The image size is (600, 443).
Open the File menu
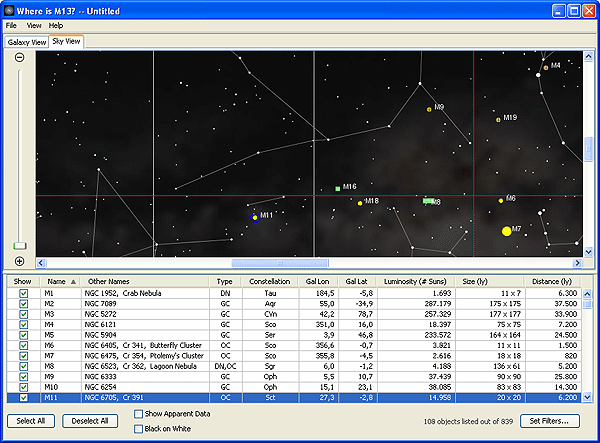pos(11,26)
